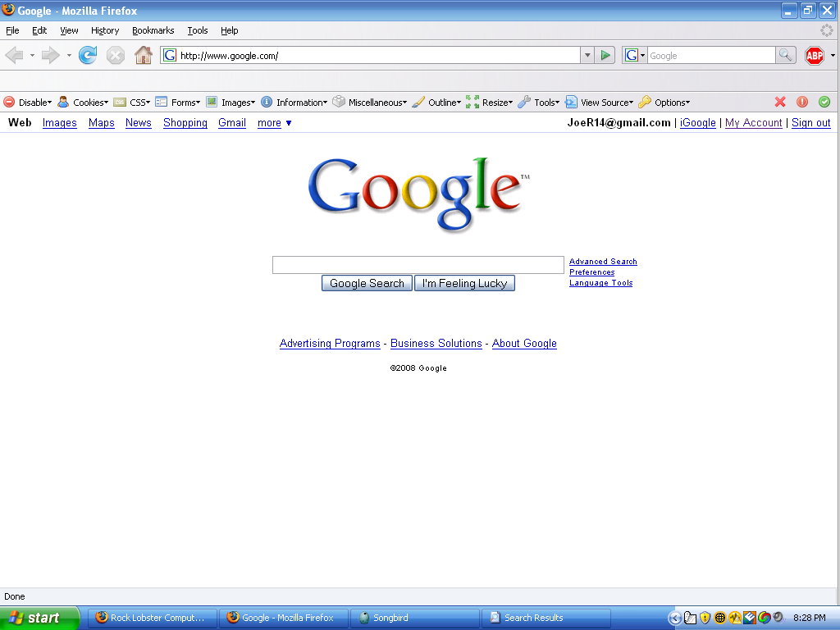Click the Back navigation arrow
840x630 pixels.
pyautogui.click(x=15, y=55)
